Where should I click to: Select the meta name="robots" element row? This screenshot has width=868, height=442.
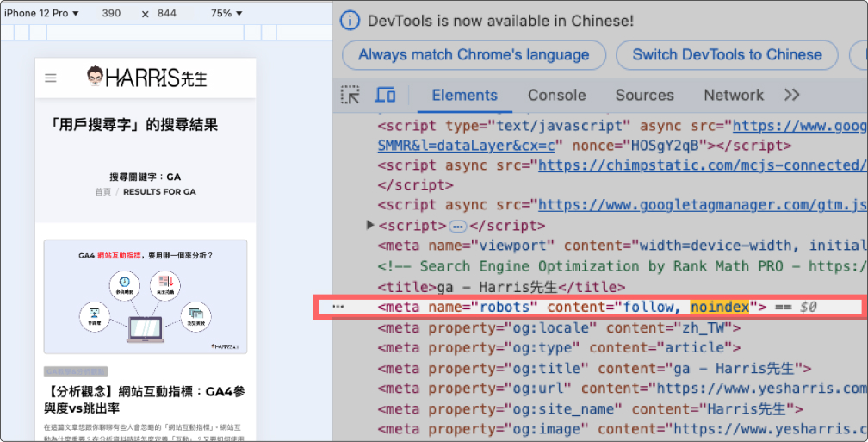tap(588, 307)
